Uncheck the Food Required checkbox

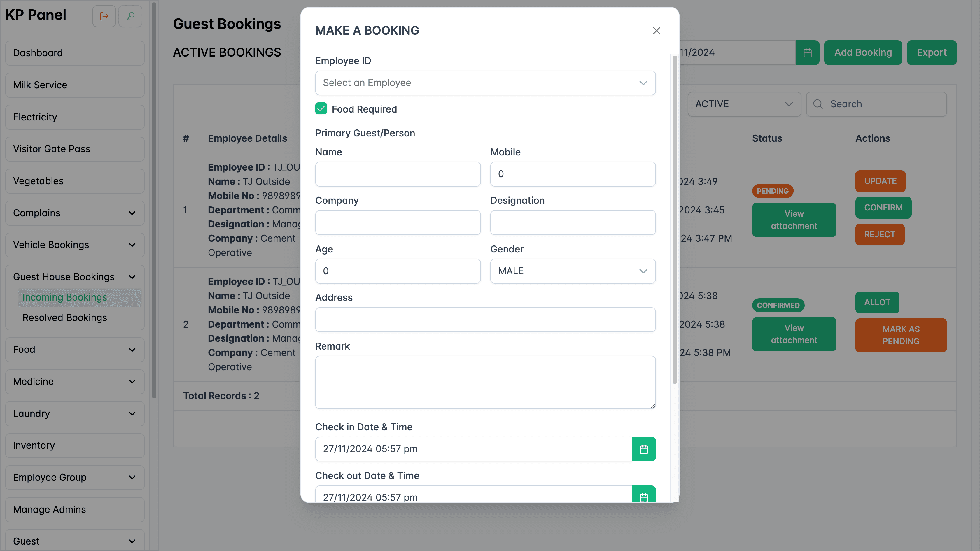tap(321, 109)
